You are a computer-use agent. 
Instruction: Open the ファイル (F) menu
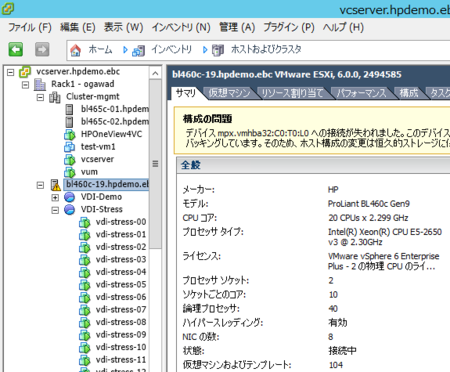click(30, 27)
